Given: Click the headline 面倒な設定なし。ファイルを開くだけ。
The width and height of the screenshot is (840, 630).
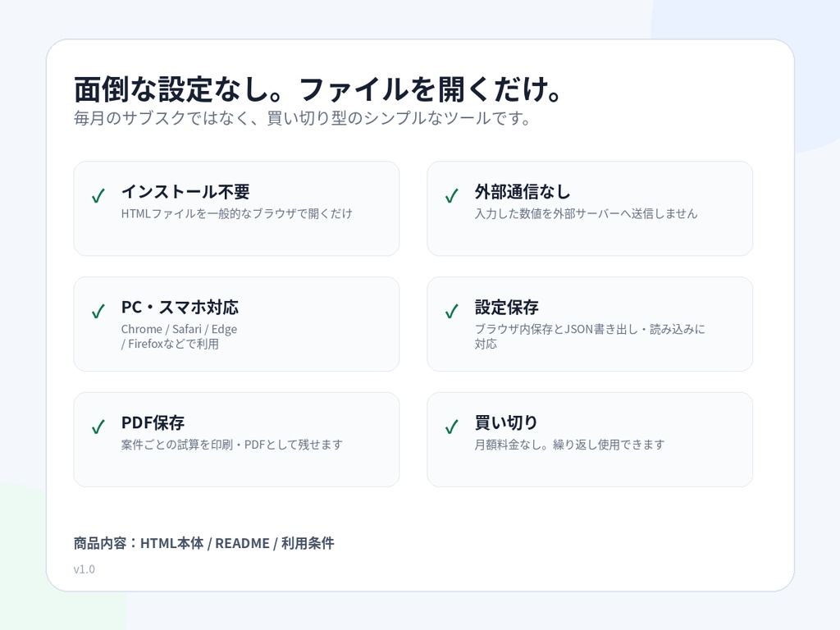Looking at the screenshot, I should point(317,89).
